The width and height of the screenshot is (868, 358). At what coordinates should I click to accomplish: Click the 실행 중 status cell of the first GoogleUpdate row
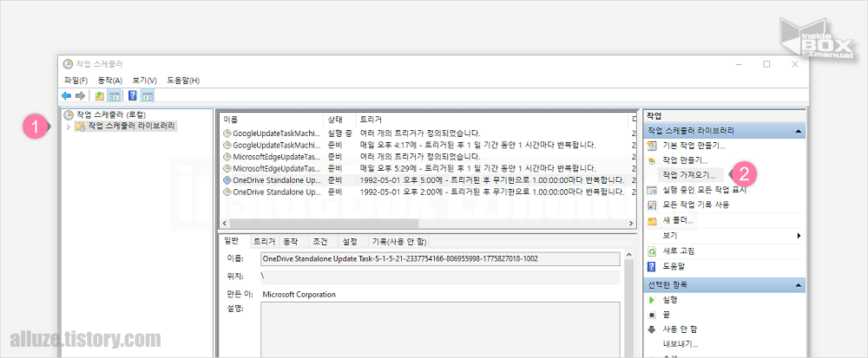[339, 133]
